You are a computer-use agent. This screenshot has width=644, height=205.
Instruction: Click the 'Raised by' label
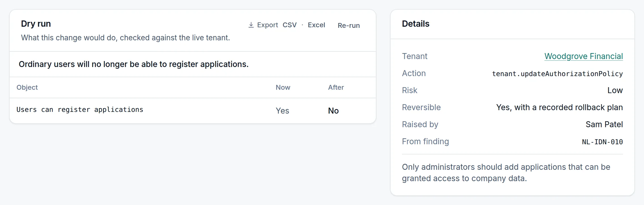tap(420, 124)
